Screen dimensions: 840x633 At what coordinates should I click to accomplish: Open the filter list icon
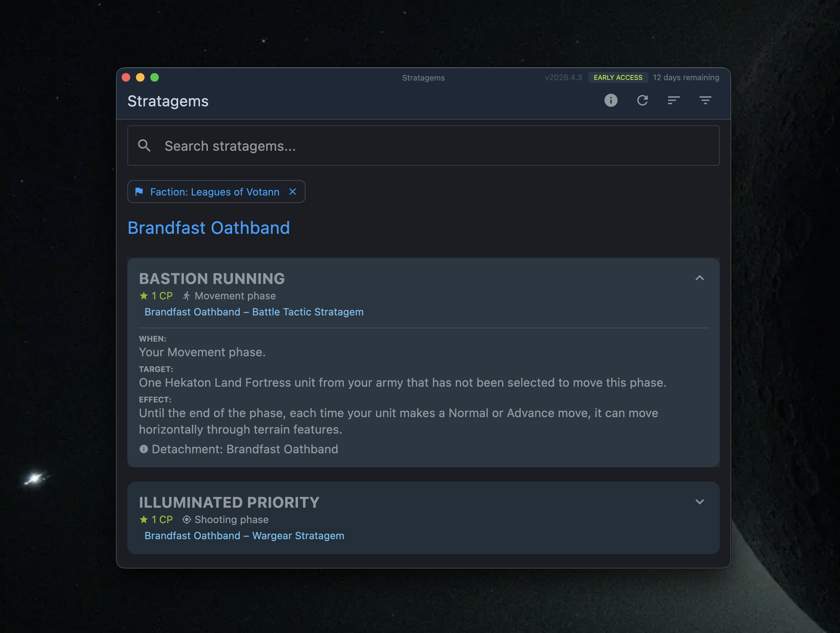click(x=705, y=100)
